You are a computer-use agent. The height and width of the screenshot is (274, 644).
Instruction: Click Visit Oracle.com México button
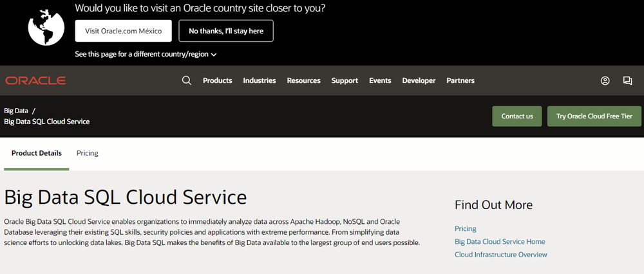123,31
